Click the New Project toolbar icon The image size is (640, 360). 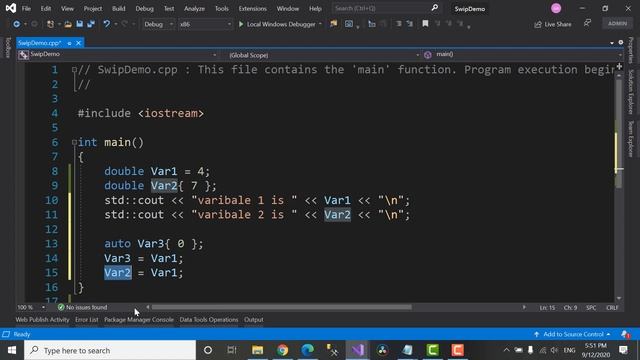50,24
